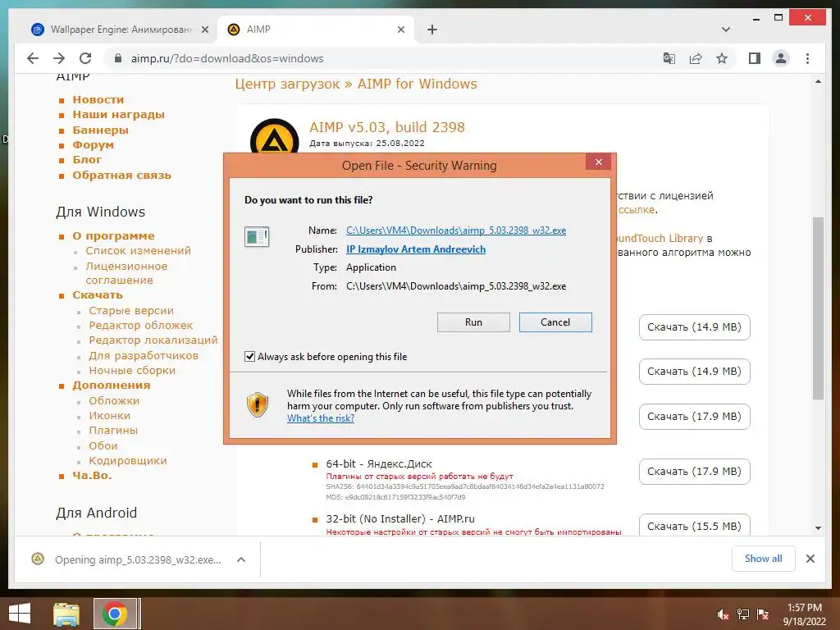
Task: Click the share page icon in address bar
Action: pyautogui.click(x=696, y=58)
